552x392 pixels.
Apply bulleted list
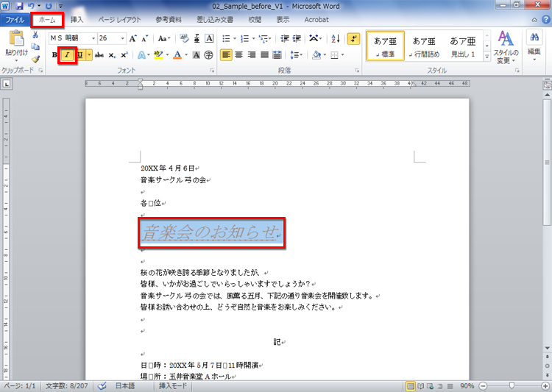tap(226, 38)
